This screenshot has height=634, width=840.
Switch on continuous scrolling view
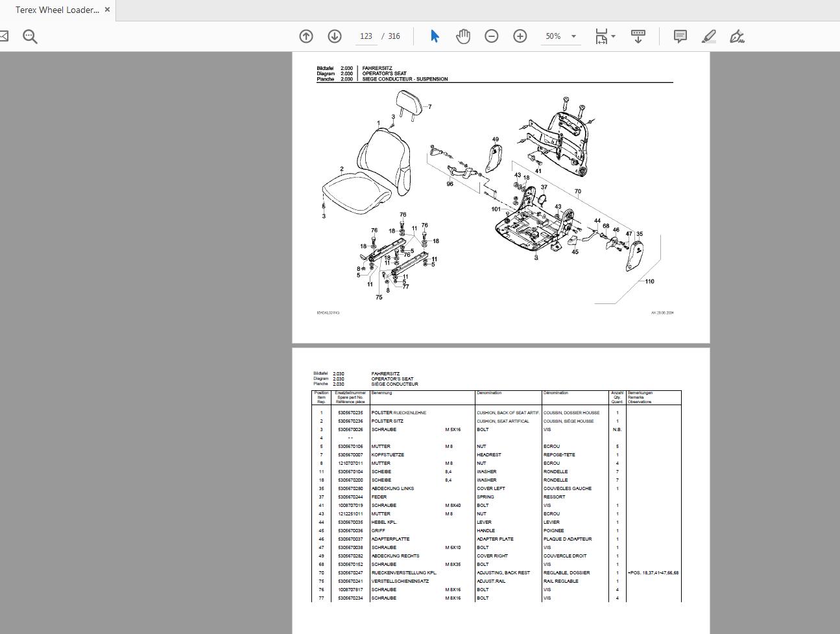(638, 36)
